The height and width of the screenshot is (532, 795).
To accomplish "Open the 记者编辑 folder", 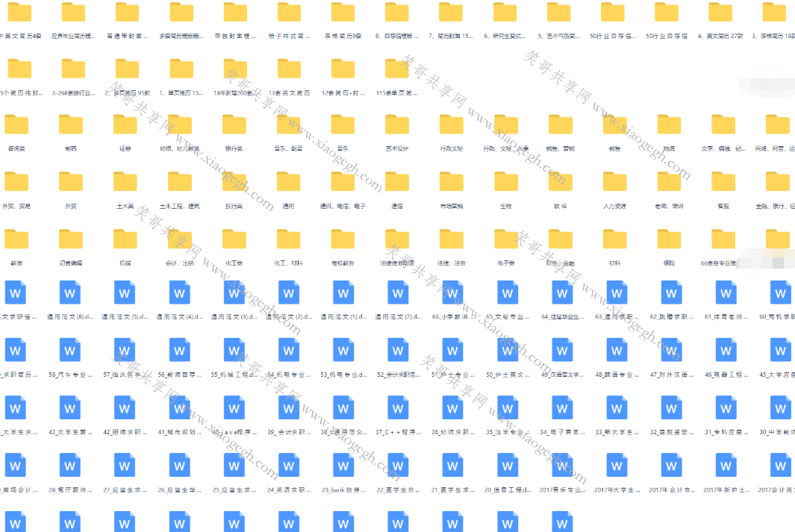I will coord(71,240).
